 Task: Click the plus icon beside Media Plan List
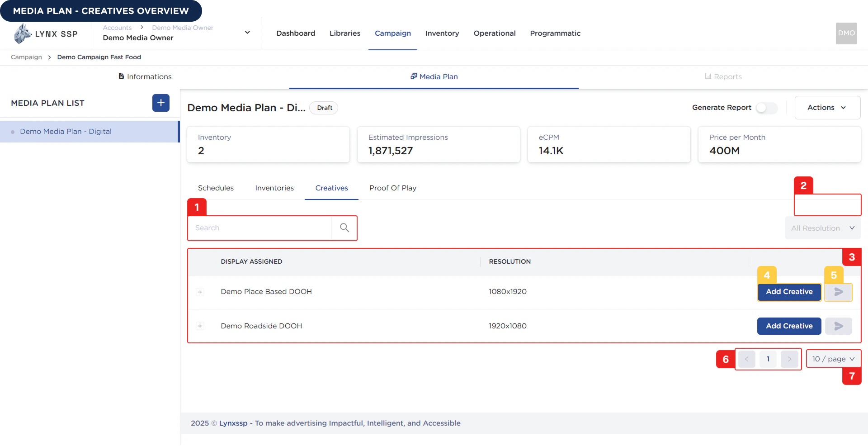point(160,103)
